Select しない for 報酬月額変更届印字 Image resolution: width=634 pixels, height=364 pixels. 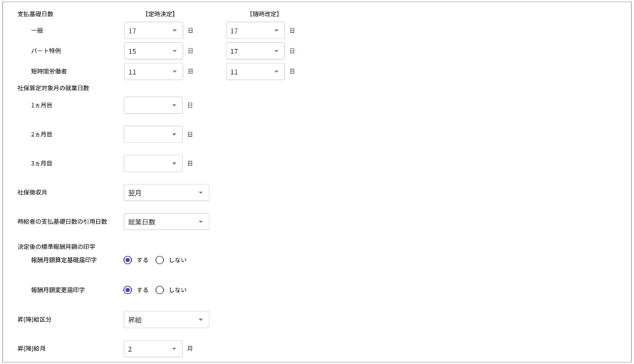tap(160, 290)
